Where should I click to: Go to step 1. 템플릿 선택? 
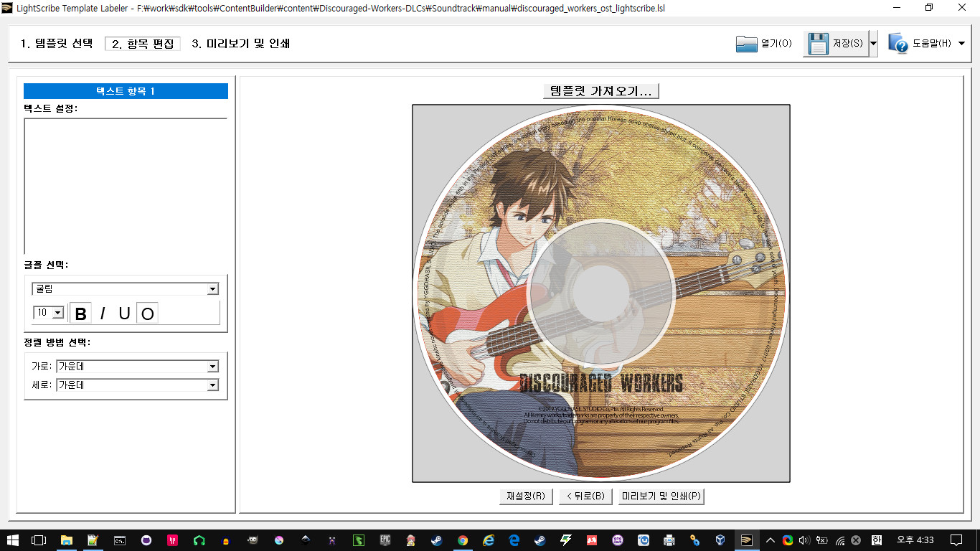pos(57,43)
